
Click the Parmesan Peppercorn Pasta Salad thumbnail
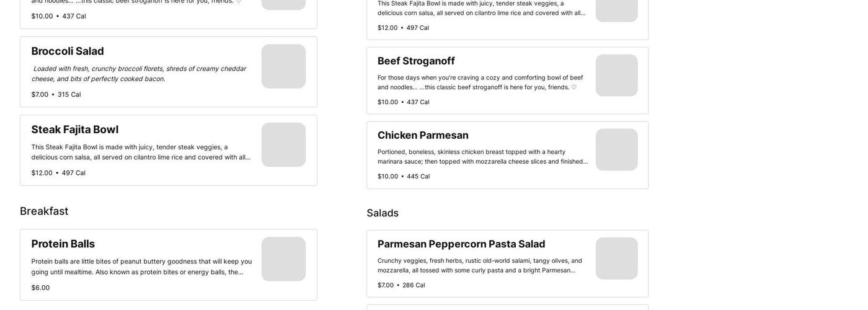616,259
